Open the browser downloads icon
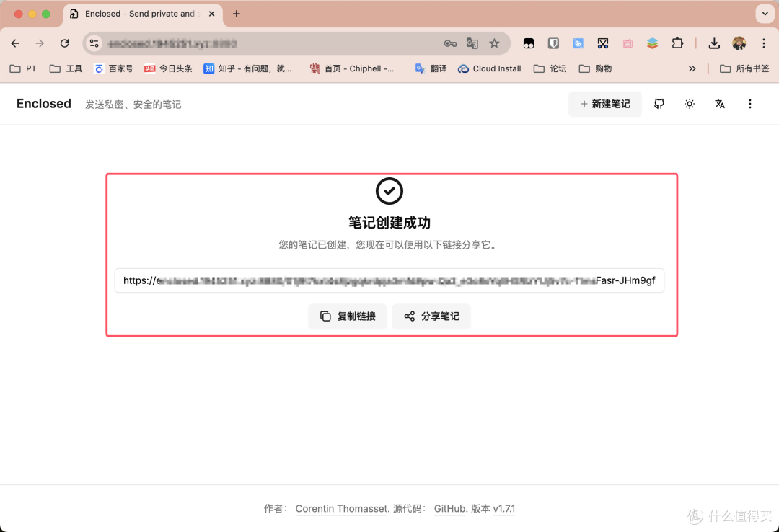Image resolution: width=779 pixels, height=532 pixels. click(x=714, y=44)
